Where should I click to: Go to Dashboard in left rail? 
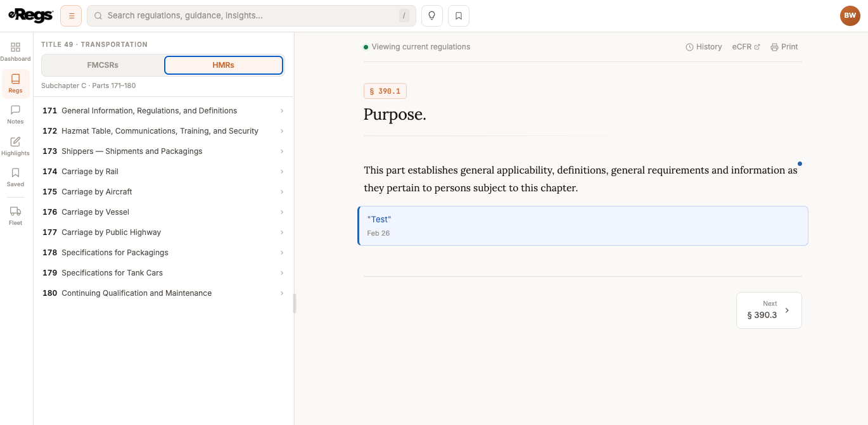coord(15,52)
